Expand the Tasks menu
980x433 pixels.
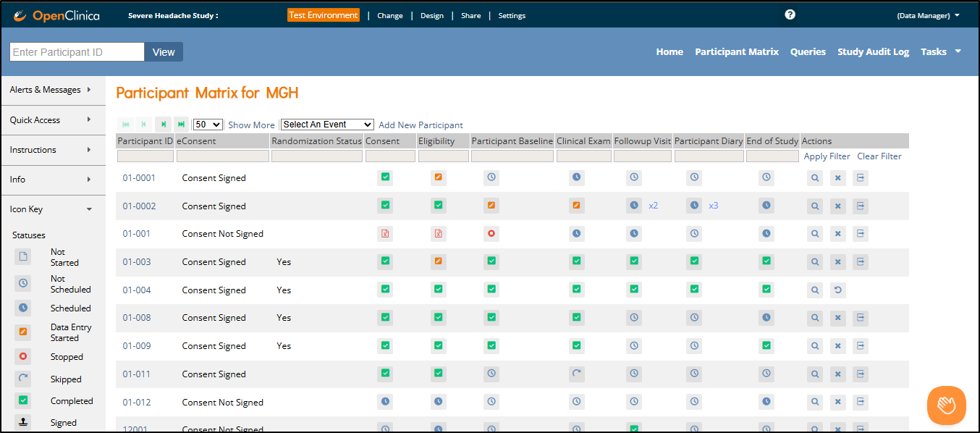(940, 51)
